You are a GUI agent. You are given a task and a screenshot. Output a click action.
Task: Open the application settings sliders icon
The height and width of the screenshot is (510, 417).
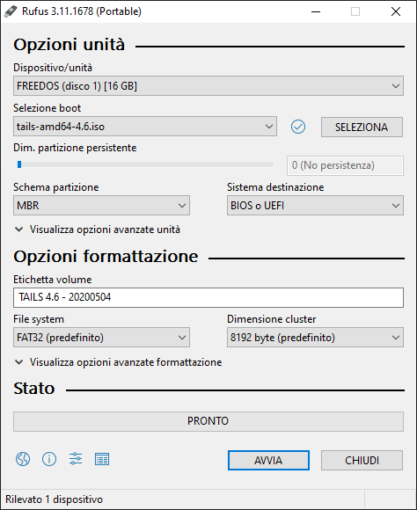[76, 459]
